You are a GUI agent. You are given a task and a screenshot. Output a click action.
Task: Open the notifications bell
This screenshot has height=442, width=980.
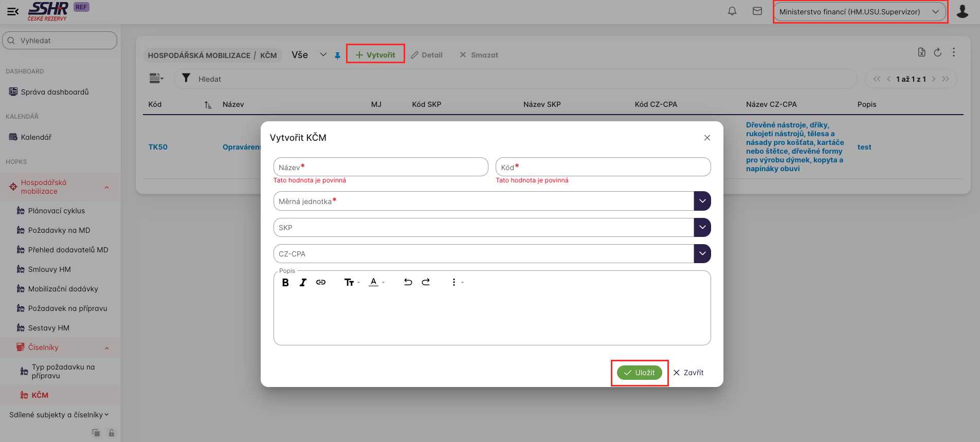pos(732,11)
